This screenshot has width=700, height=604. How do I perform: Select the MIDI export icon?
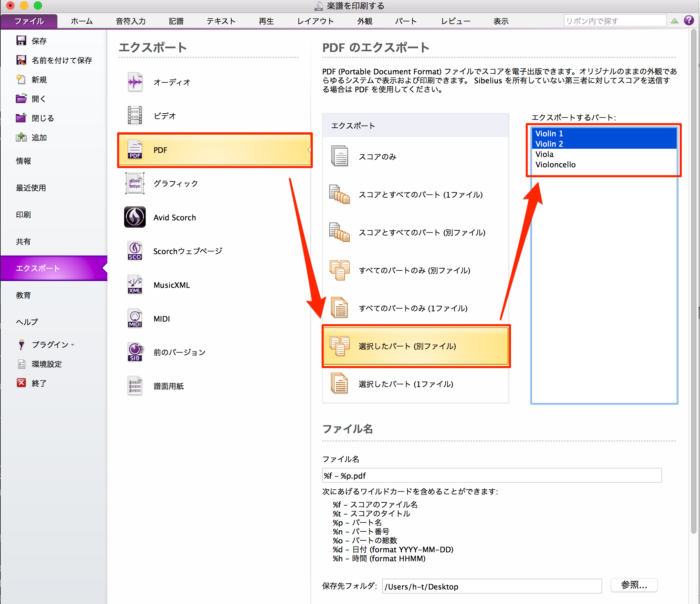pos(135,318)
